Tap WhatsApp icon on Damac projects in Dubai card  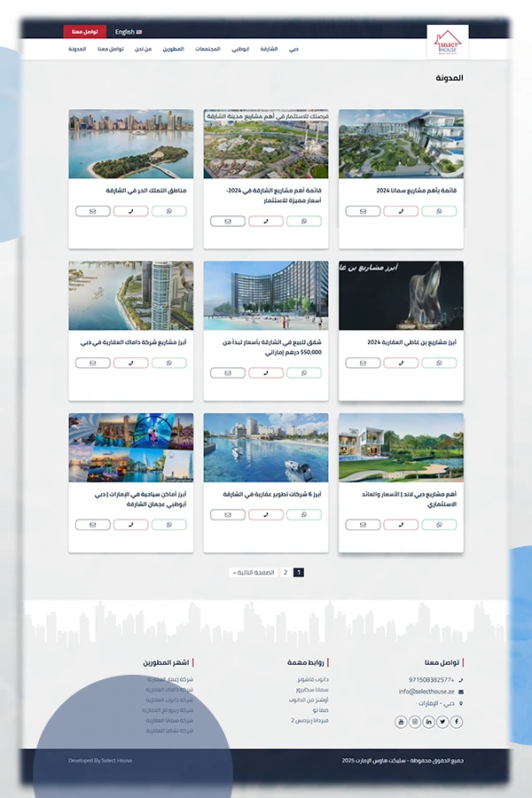pos(169,363)
